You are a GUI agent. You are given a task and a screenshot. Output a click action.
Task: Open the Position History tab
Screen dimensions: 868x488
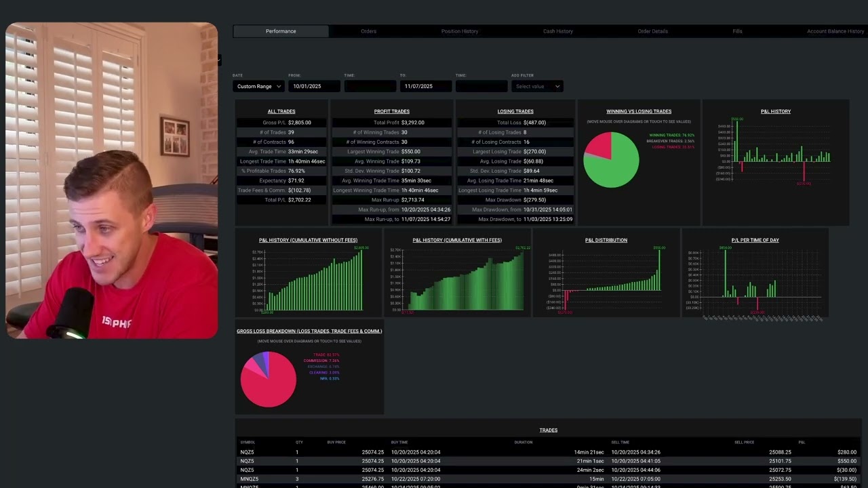[x=460, y=31]
